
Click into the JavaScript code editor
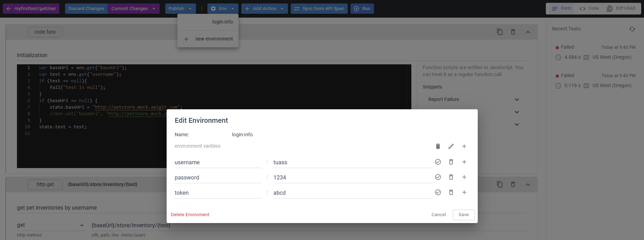pyautogui.click(x=214, y=116)
